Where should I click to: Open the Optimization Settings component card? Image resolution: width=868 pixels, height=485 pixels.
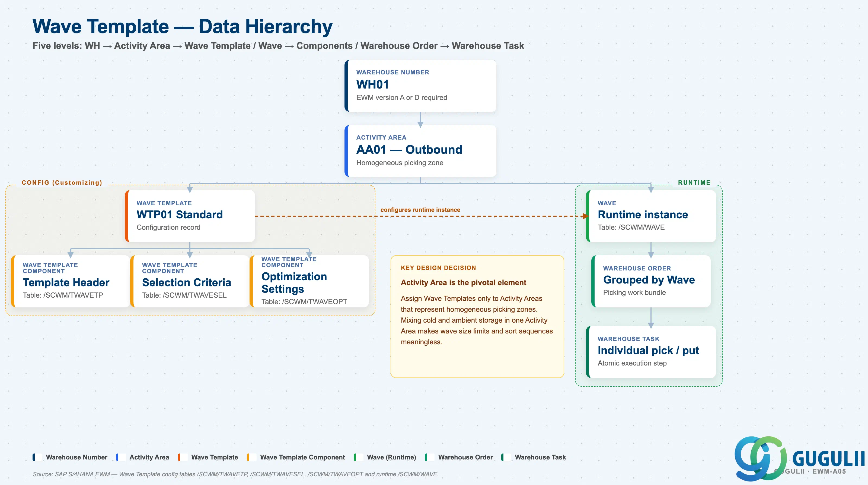[x=309, y=281]
